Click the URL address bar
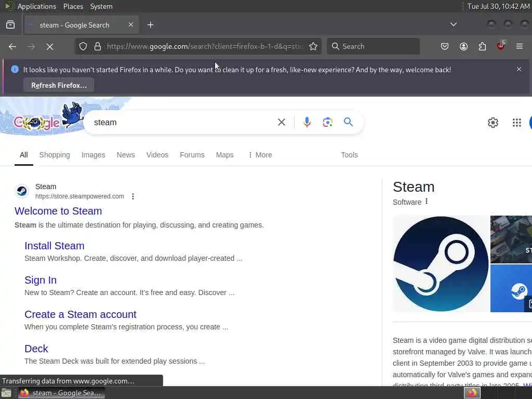 205,46
